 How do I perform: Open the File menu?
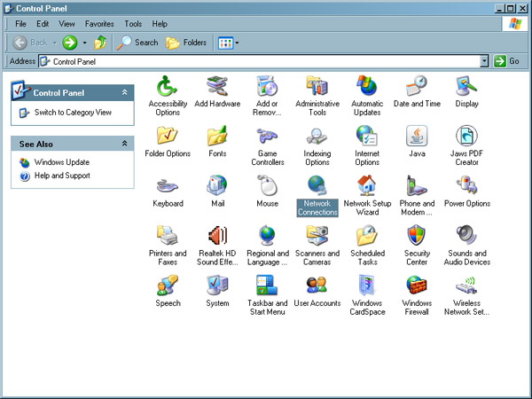20,24
